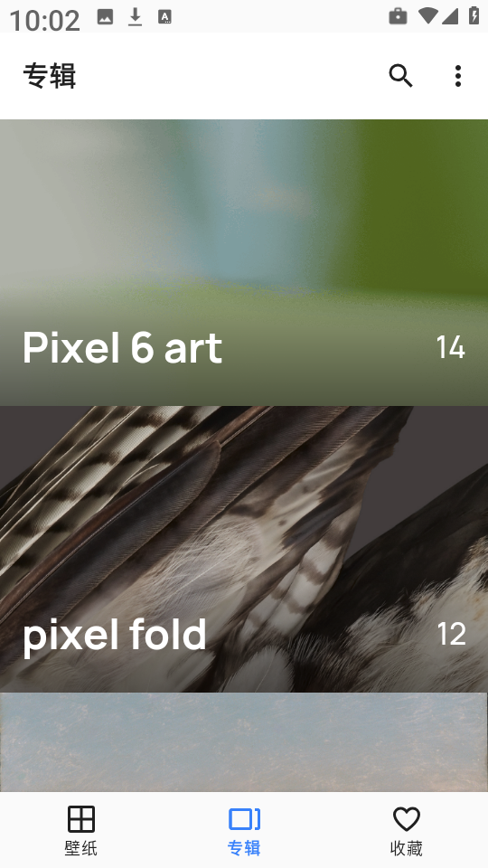
Task: Go to the 收藏 tab label
Action: [x=407, y=848]
